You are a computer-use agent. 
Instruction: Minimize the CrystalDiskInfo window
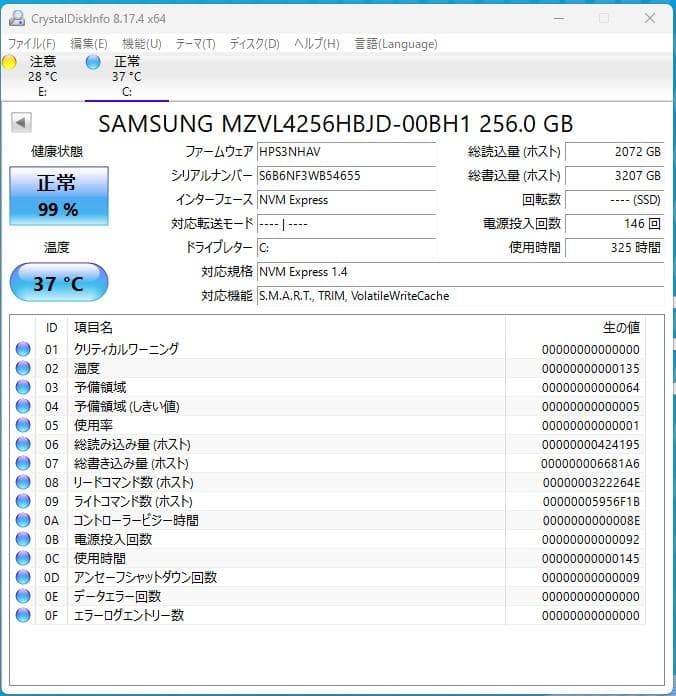[x=559, y=19]
